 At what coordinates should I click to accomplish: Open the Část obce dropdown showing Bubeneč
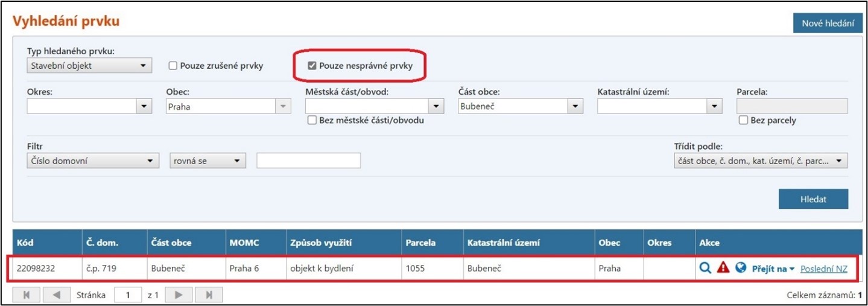tap(521, 106)
